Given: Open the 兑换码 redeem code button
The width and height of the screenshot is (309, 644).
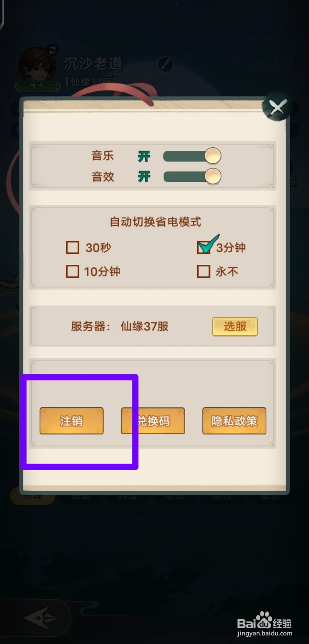Looking at the screenshot, I should [153, 421].
